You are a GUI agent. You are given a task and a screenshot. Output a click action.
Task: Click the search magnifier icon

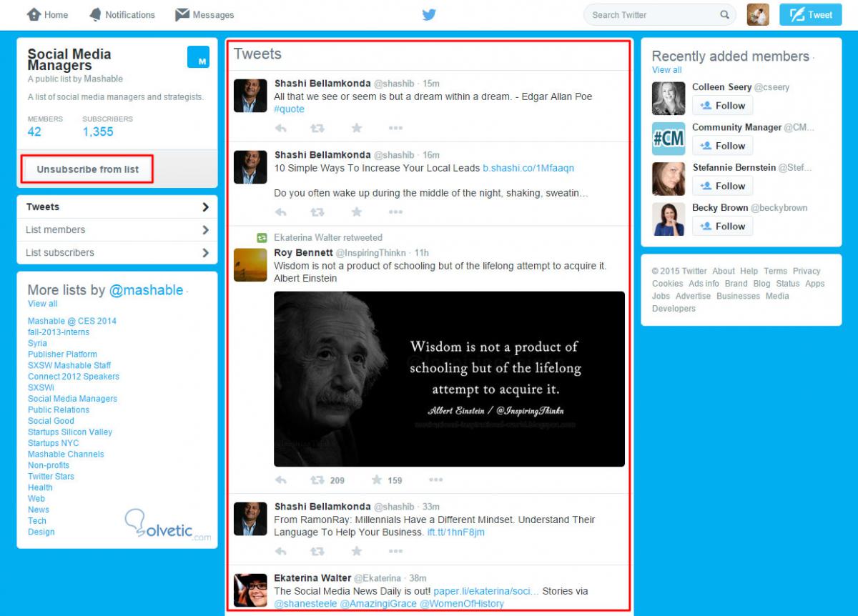click(x=724, y=15)
